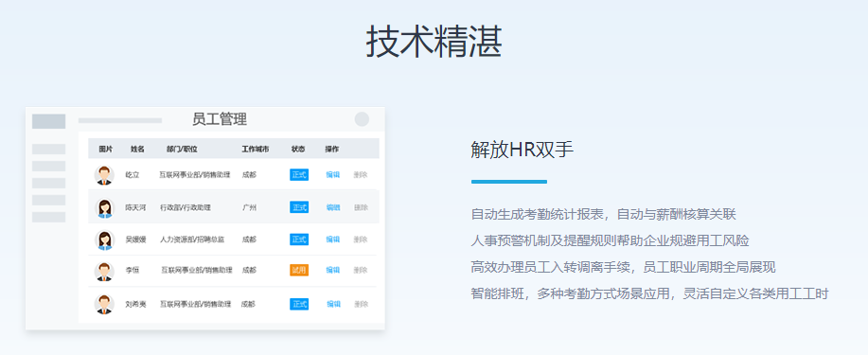Screen dimensions: 868x355
Task: Click the name 吴媛媛
Action: pyautogui.click(x=135, y=240)
